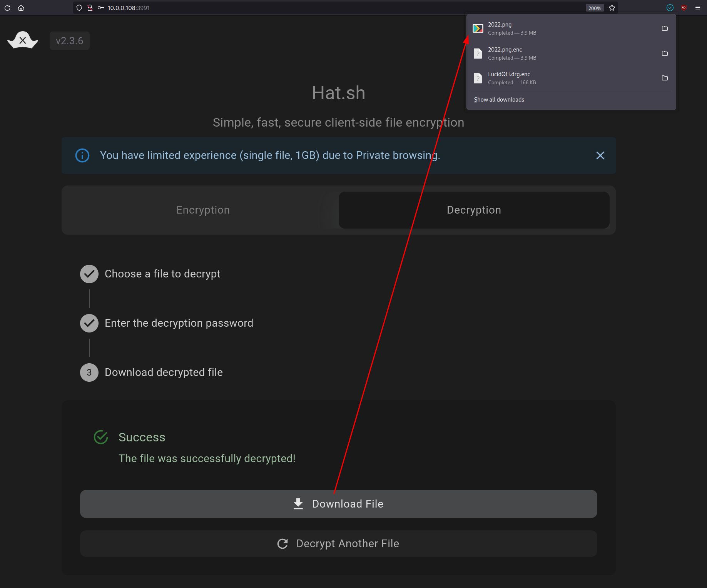Viewport: 707px width, 588px height.
Task: Open the uBlock Origin extension icon
Action: click(x=684, y=8)
